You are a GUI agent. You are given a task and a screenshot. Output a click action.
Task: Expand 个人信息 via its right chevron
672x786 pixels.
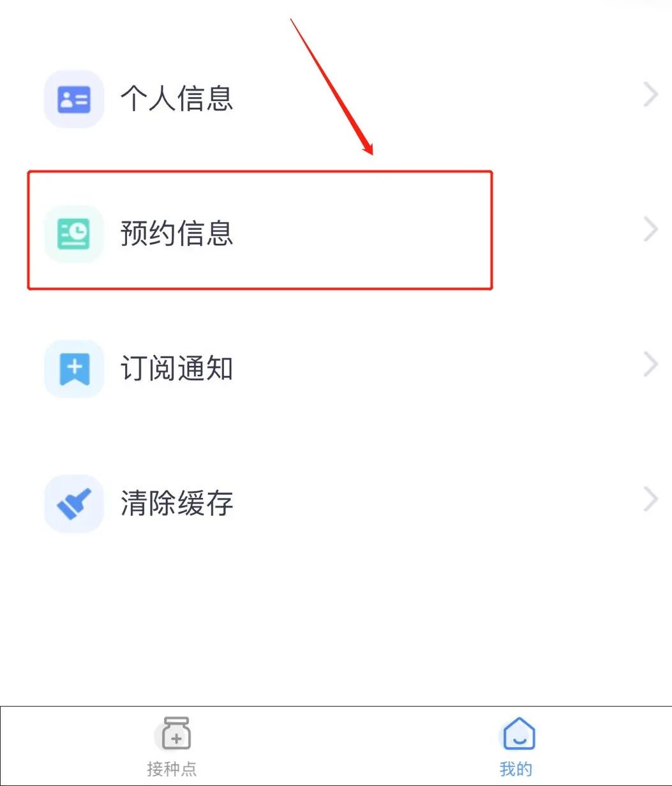point(650,96)
